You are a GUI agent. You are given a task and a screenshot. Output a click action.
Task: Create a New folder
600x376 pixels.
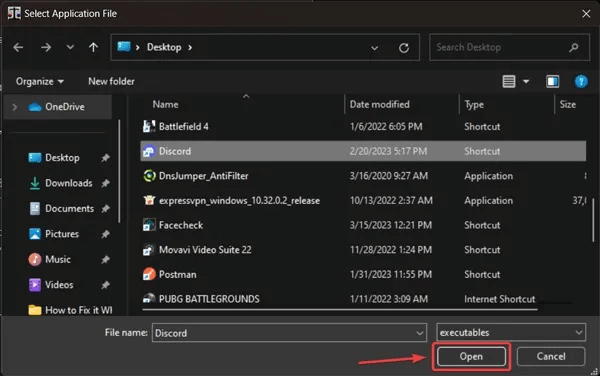(x=111, y=81)
